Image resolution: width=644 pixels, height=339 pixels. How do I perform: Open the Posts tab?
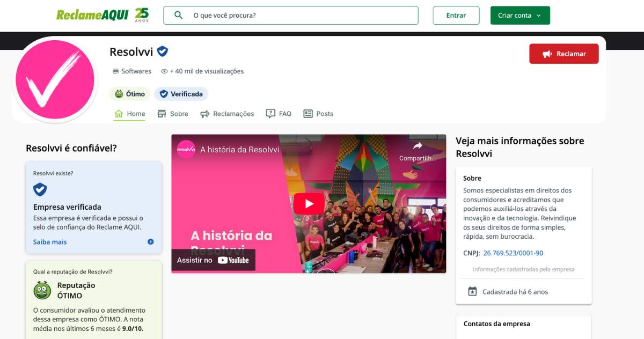(318, 114)
